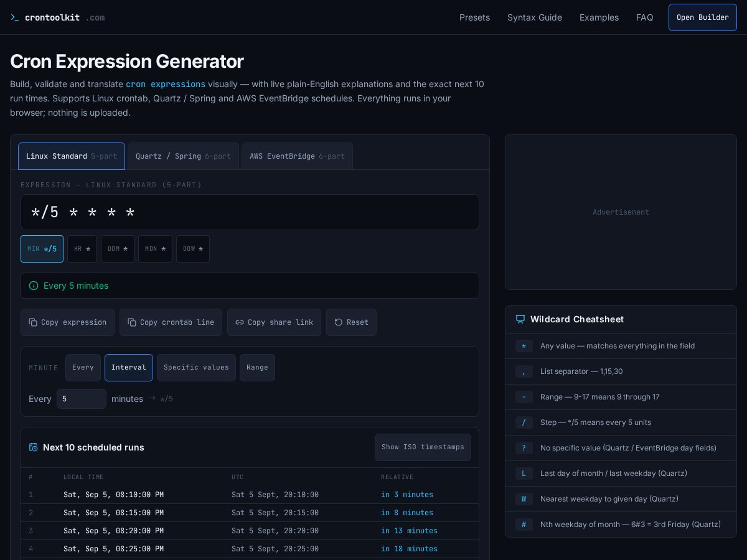Click the comma list separator symbol

[524, 371]
